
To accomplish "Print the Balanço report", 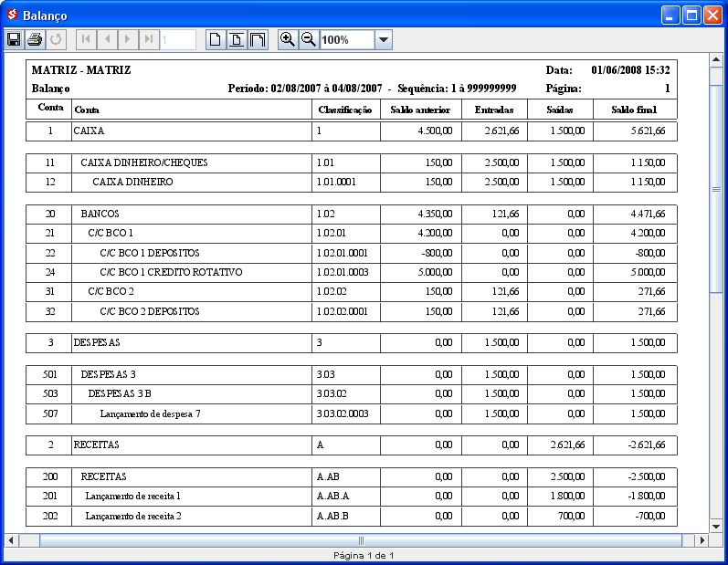I will 35,39.
